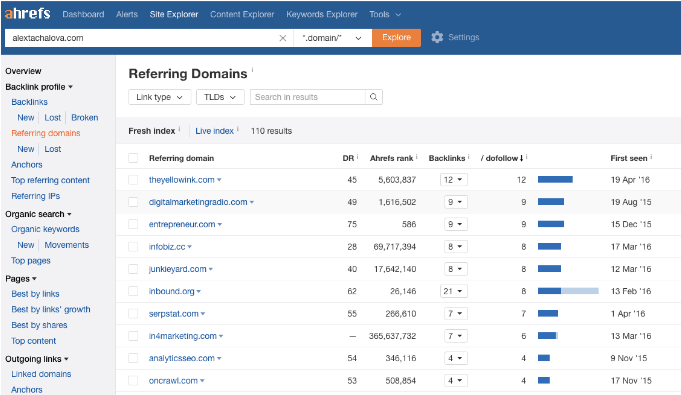Open Organic keywords sidebar link
681x395 pixels.
click(x=45, y=229)
